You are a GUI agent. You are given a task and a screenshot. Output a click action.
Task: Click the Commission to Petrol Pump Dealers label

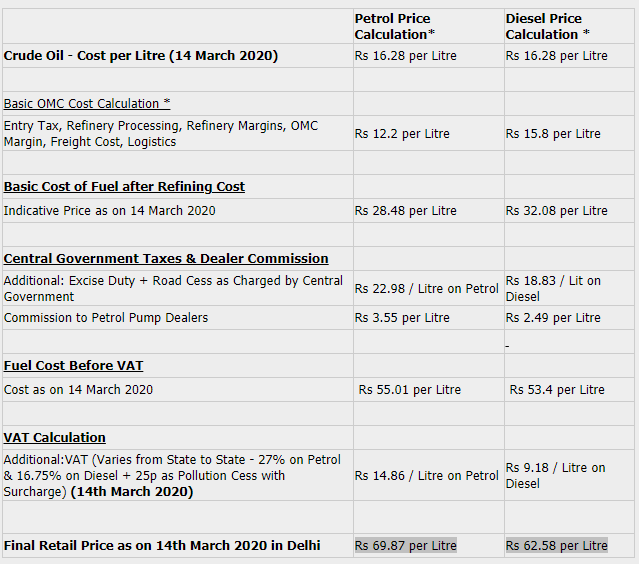(x=106, y=317)
